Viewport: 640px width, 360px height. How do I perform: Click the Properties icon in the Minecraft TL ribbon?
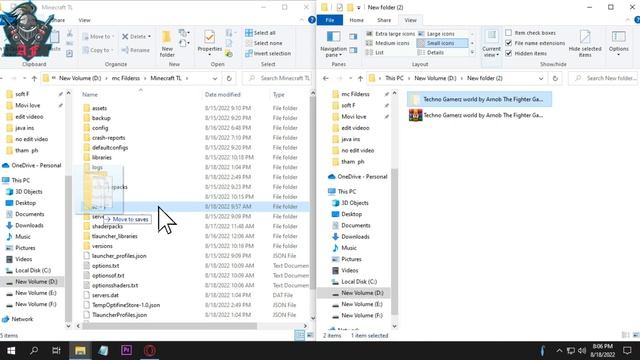(x=209, y=38)
